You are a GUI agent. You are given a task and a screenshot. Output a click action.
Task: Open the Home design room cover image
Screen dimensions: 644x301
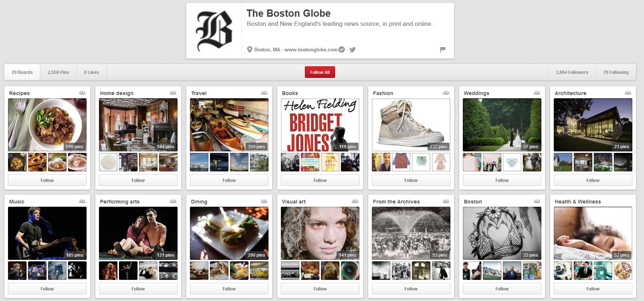pyautogui.click(x=138, y=125)
